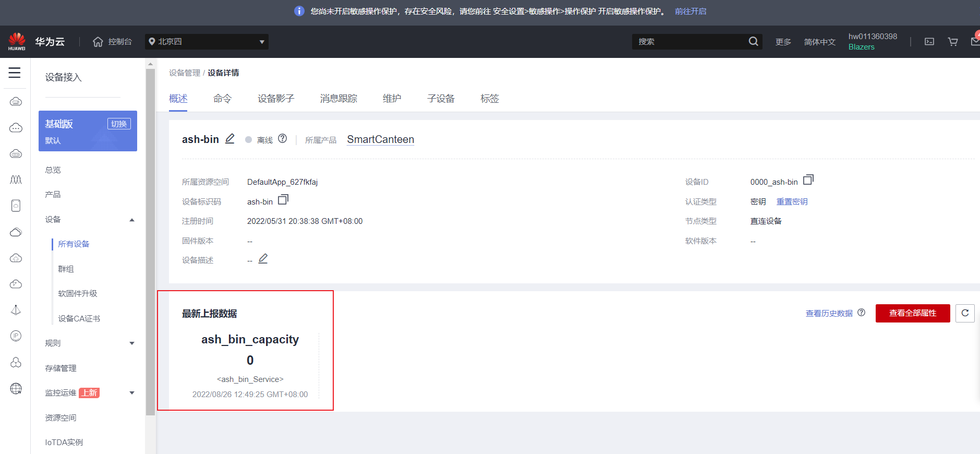
Task: Refresh the latest reported data
Action: pos(965,313)
